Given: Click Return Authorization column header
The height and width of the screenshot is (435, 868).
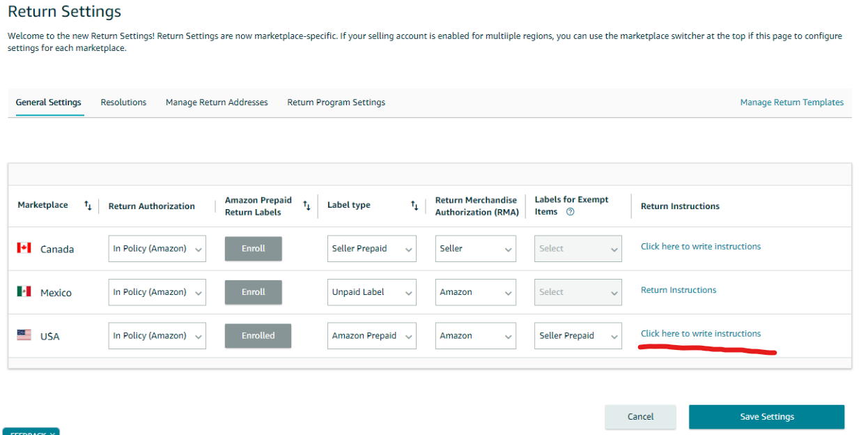Looking at the screenshot, I should pyautogui.click(x=152, y=206).
